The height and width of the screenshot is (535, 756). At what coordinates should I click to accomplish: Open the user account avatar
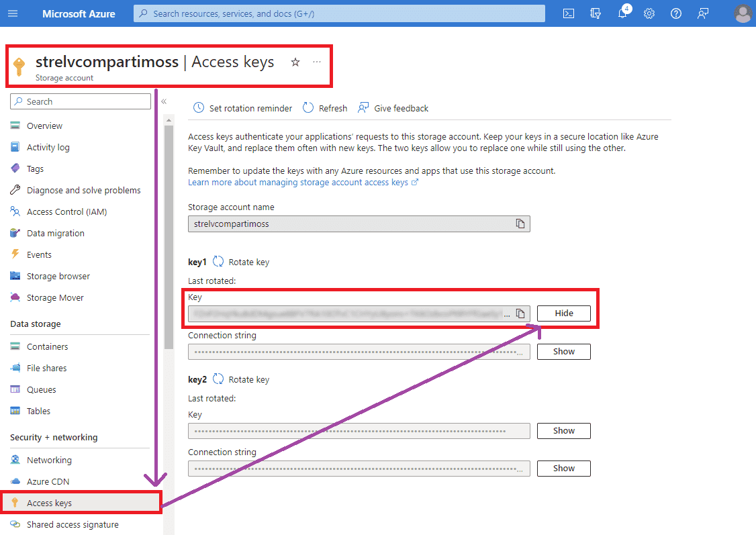[743, 13]
